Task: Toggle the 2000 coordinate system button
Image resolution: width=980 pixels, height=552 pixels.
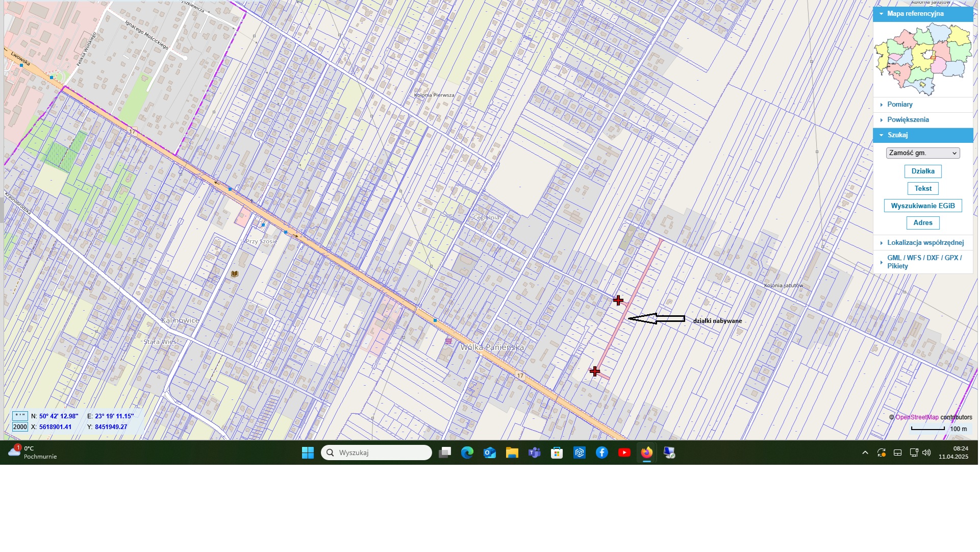Action: tap(20, 427)
